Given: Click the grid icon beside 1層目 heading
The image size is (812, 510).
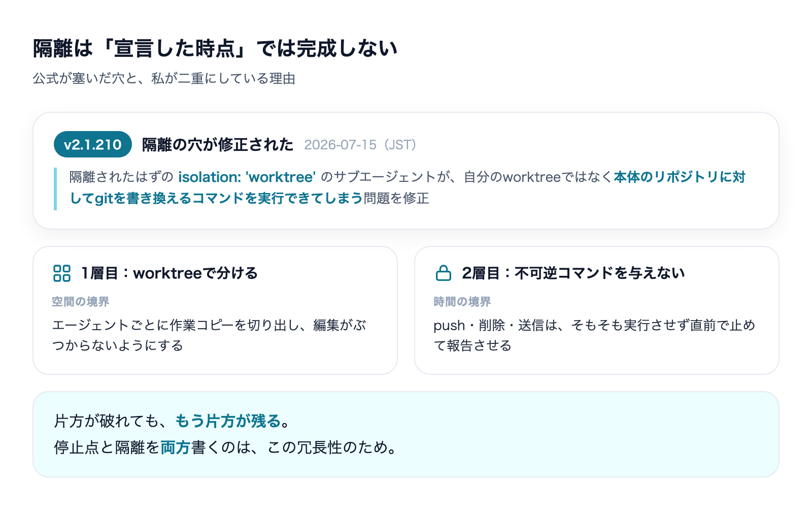Looking at the screenshot, I should pos(62,273).
